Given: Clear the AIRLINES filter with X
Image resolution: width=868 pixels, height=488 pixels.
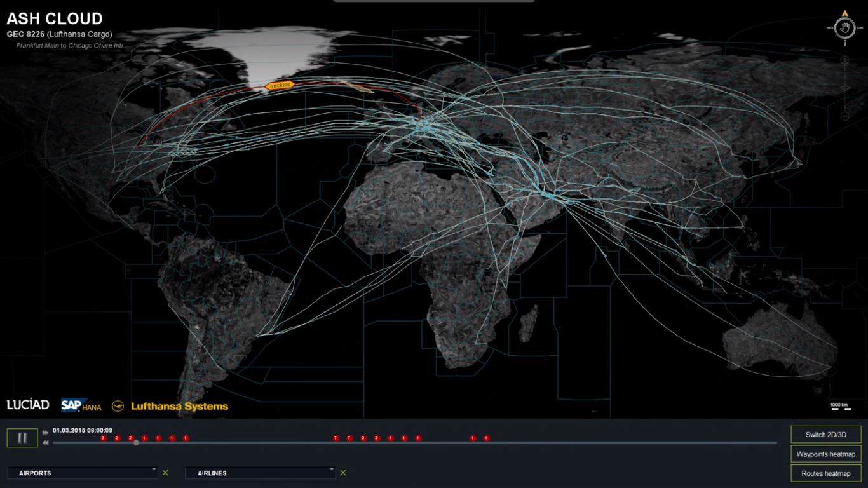Looking at the screenshot, I should (343, 473).
